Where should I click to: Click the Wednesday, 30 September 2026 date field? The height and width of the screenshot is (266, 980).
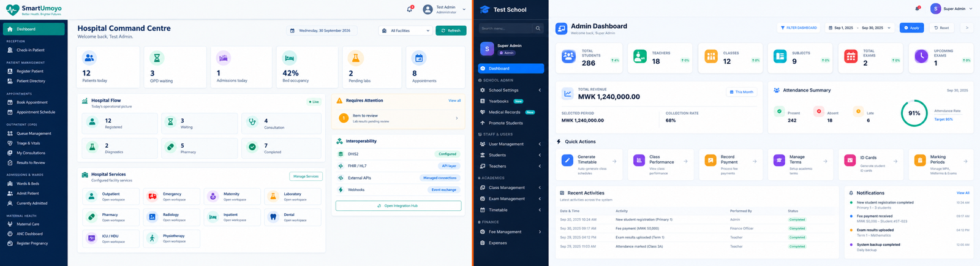pyautogui.click(x=323, y=31)
